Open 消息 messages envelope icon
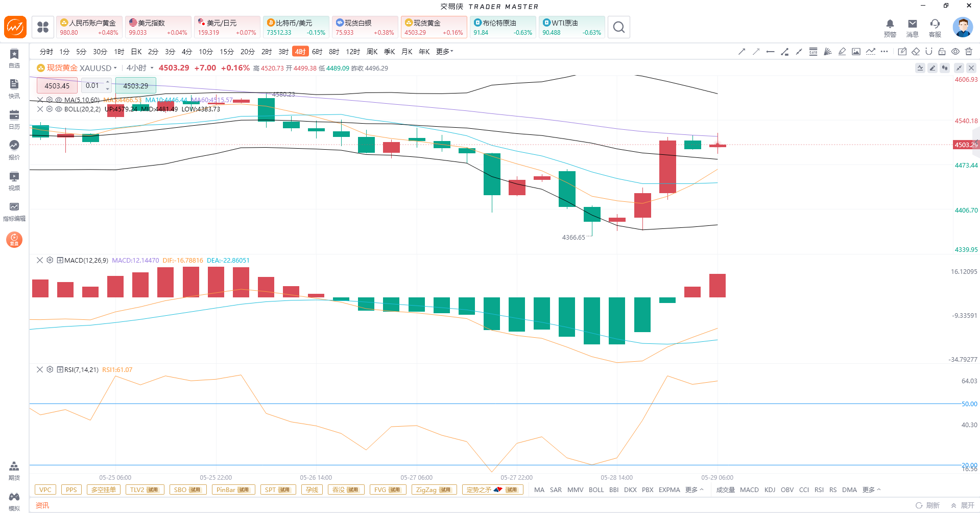This screenshot has height=513, width=980. click(913, 28)
